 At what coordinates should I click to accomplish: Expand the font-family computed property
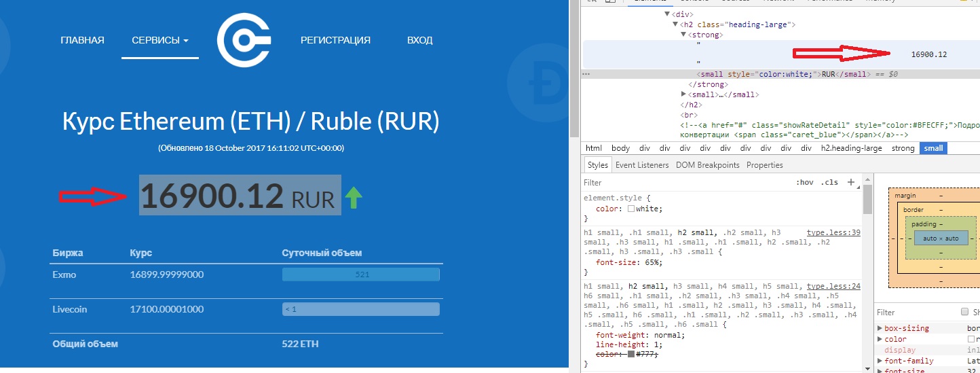pos(880,361)
